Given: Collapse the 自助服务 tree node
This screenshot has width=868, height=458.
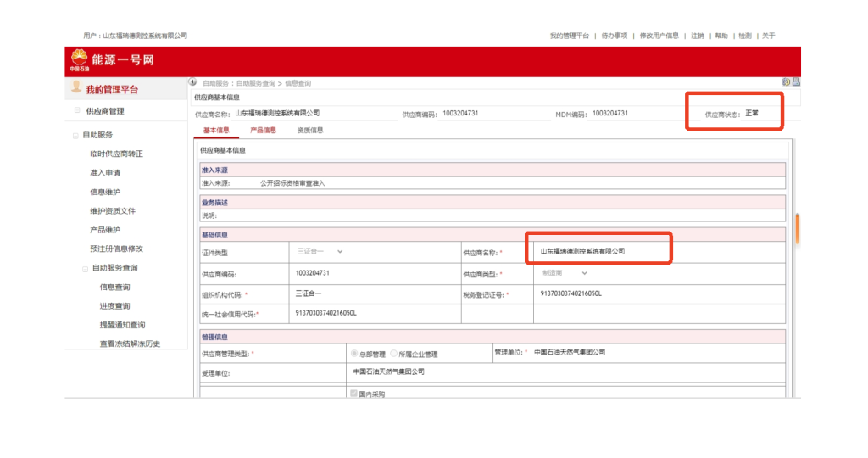Looking at the screenshot, I should coord(76,135).
